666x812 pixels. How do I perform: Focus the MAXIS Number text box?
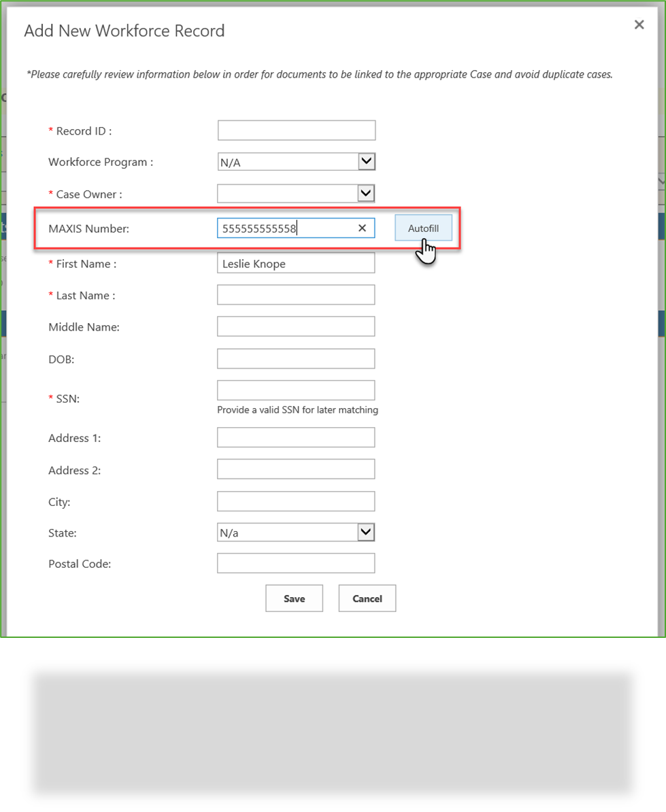pyautogui.click(x=286, y=228)
